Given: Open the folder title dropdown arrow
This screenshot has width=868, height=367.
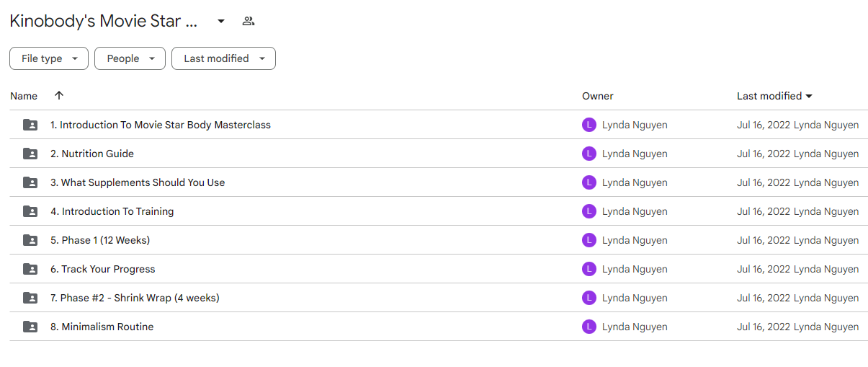Looking at the screenshot, I should (x=221, y=22).
